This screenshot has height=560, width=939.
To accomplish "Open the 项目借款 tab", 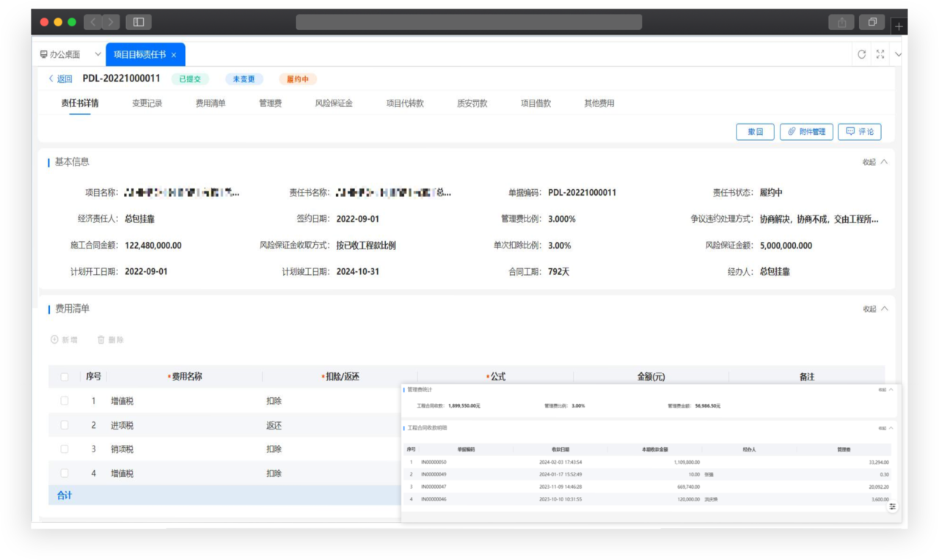I will tap(536, 103).
